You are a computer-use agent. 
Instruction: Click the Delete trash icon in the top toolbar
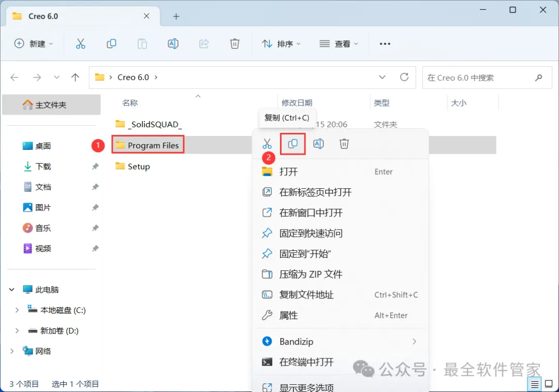234,44
